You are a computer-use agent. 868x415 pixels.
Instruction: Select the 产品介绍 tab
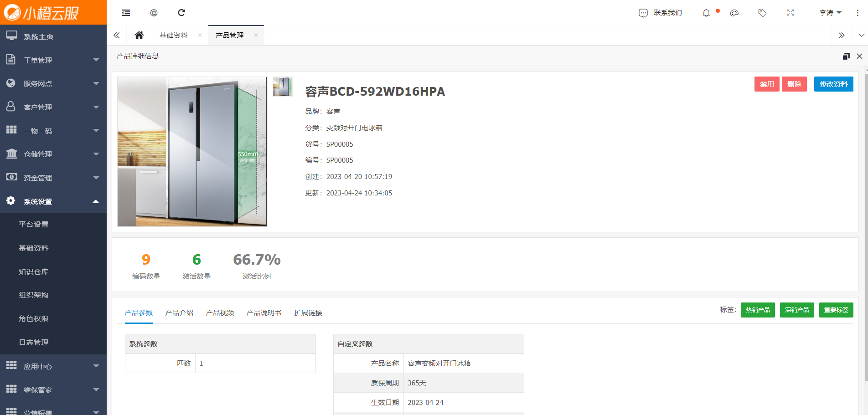click(179, 313)
